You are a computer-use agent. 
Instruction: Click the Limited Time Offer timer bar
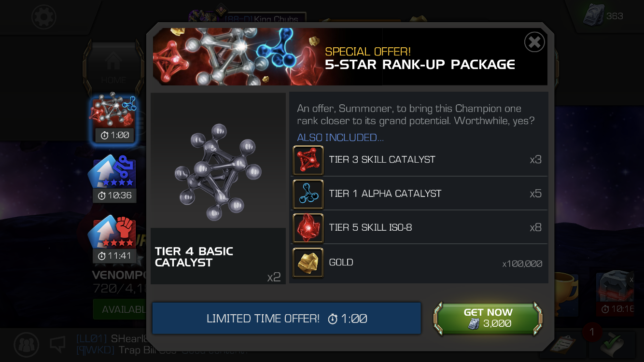tap(287, 319)
